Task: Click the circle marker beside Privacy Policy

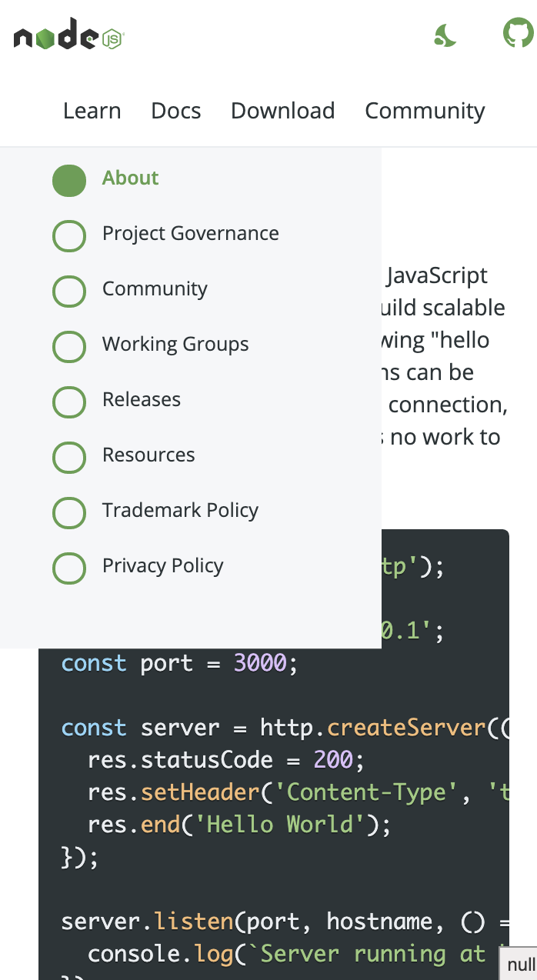Action: click(x=69, y=568)
